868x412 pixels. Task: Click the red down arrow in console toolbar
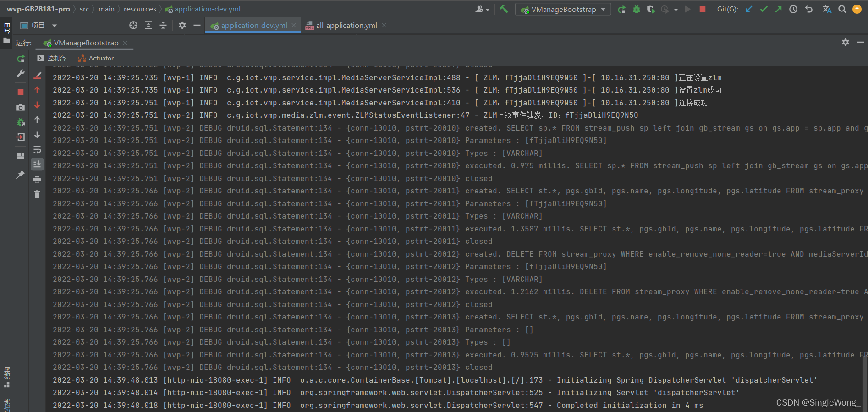[x=38, y=105]
